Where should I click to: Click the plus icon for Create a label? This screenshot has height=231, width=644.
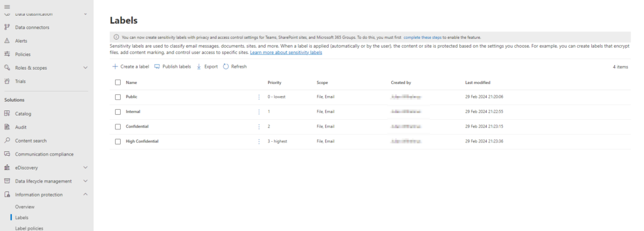pos(115,67)
